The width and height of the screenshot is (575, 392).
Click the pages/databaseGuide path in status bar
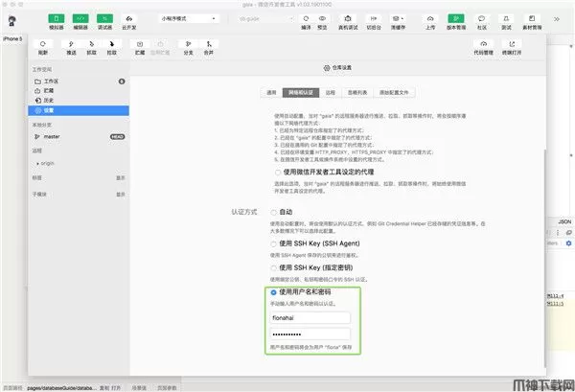click(61, 388)
